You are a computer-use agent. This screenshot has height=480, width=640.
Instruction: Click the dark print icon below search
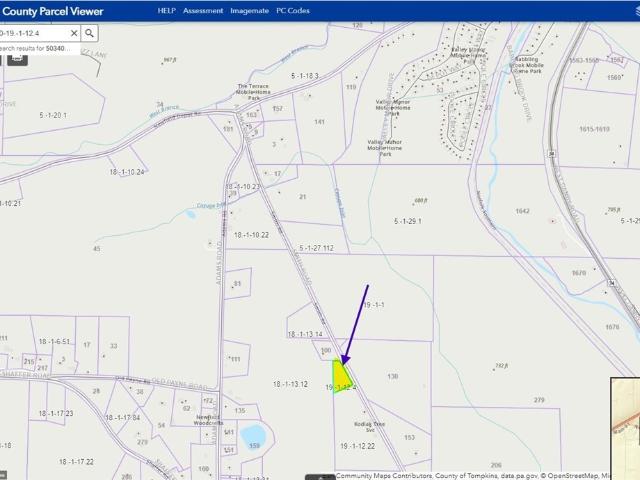[x=17, y=60]
